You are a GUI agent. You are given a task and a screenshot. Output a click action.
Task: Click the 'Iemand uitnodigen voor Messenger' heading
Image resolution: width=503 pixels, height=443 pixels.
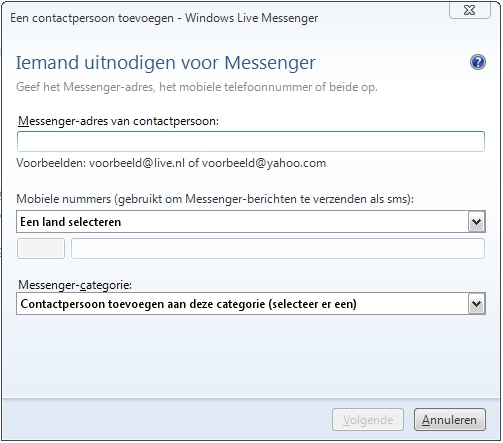[166, 63]
